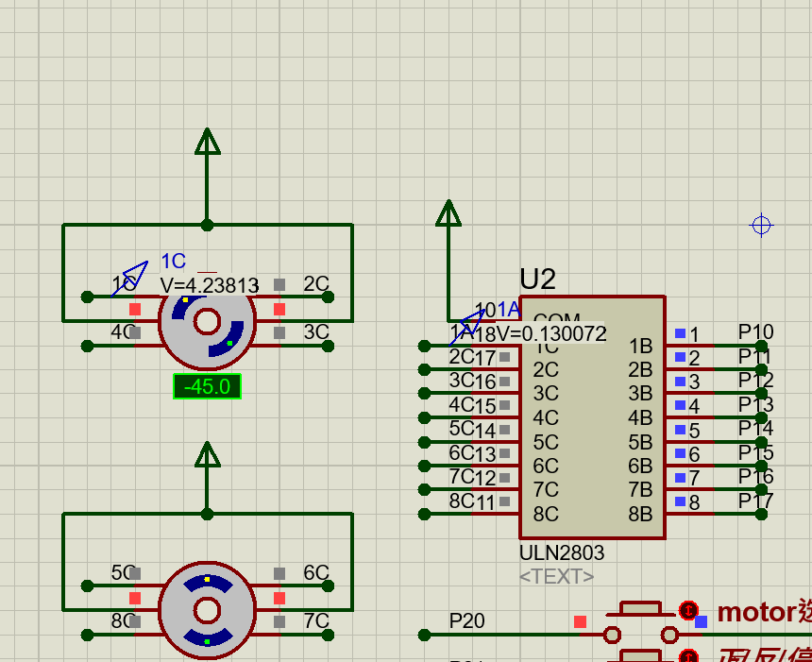Click the red state square left of the push button
The height and width of the screenshot is (662, 812).
[x=580, y=621]
